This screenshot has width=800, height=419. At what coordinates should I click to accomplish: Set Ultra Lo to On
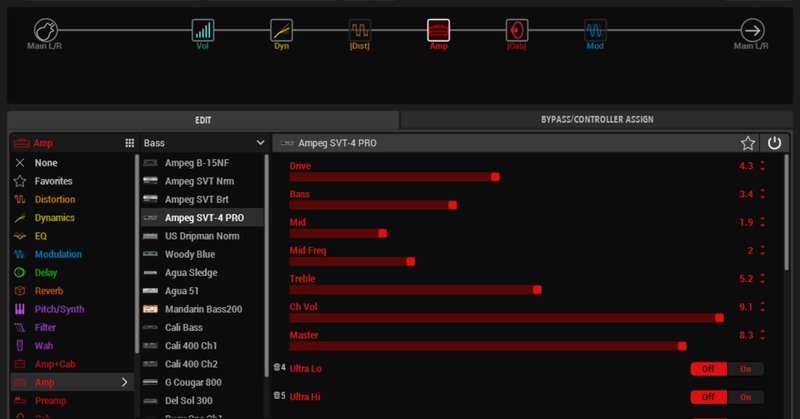click(x=745, y=369)
